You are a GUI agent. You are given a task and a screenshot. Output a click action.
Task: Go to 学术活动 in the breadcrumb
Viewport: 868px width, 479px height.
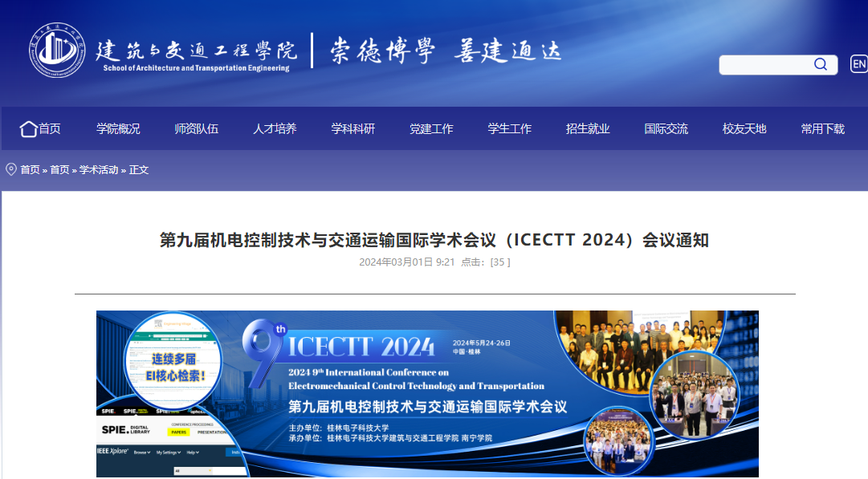click(99, 170)
